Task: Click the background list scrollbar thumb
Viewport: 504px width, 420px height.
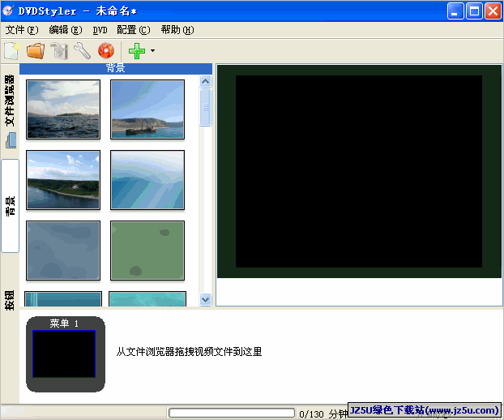Action: 205,107
